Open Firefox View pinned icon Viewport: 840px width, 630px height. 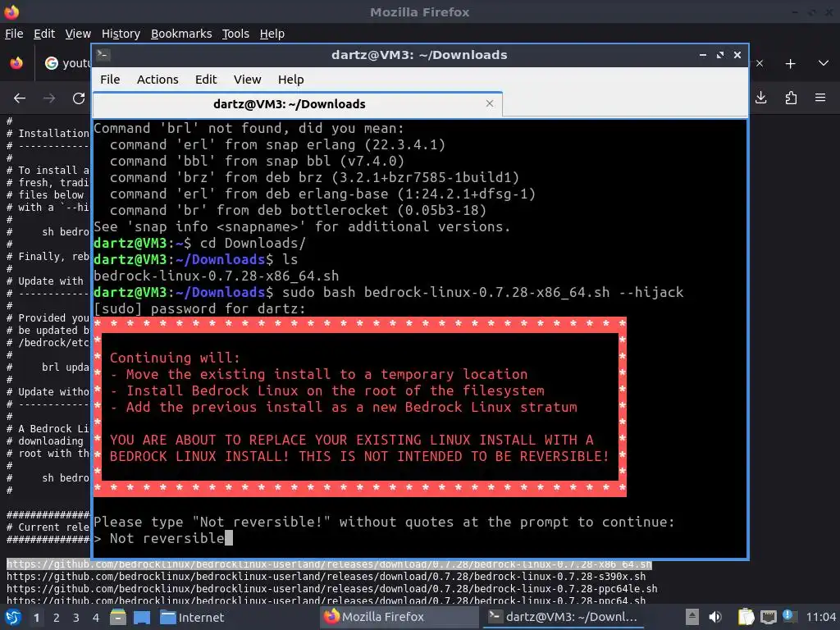(x=16, y=63)
